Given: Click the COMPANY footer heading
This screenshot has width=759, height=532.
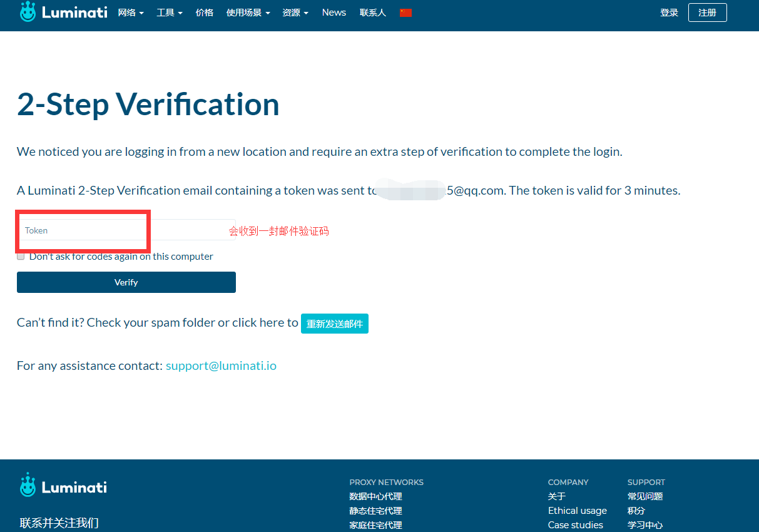Looking at the screenshot, I should click(568, 482).
